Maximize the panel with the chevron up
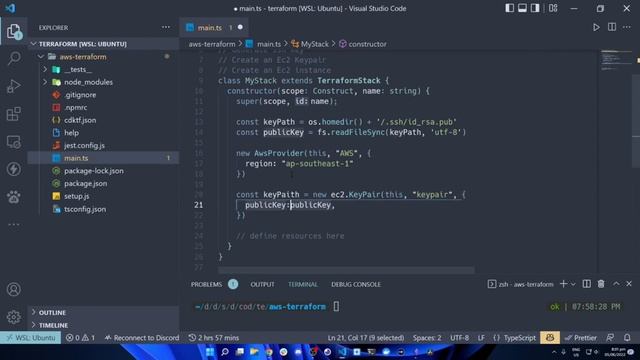This screenshot has width=640, height=360. pyautogui.click(x=616, y=284)
